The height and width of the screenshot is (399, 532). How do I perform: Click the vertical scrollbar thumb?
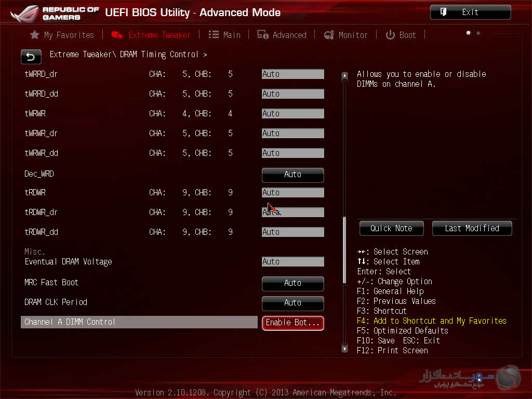click(344, 249)
